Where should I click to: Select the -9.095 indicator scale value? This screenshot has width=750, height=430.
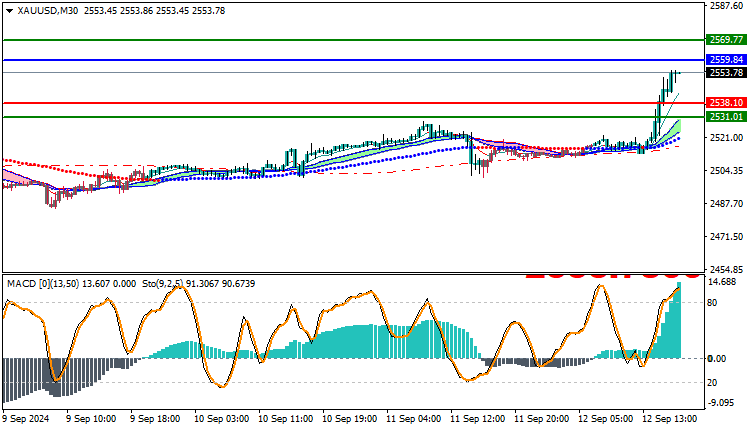[x=721, y=403]
